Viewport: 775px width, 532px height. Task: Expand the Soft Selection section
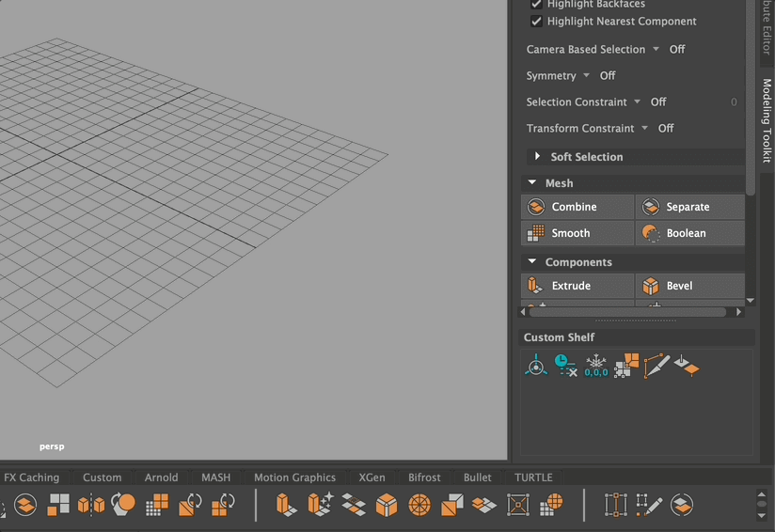[537, 157]
